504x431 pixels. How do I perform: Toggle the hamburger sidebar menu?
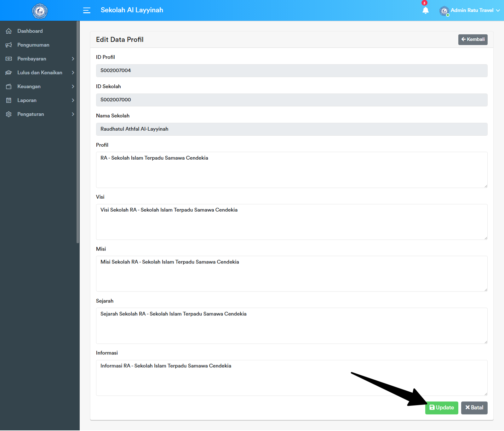[87, 10]
